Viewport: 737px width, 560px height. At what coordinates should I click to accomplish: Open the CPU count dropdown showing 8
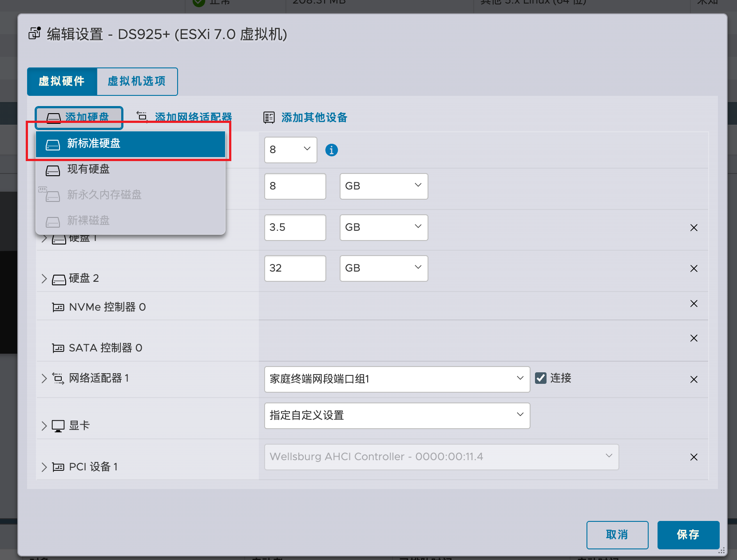290,150
